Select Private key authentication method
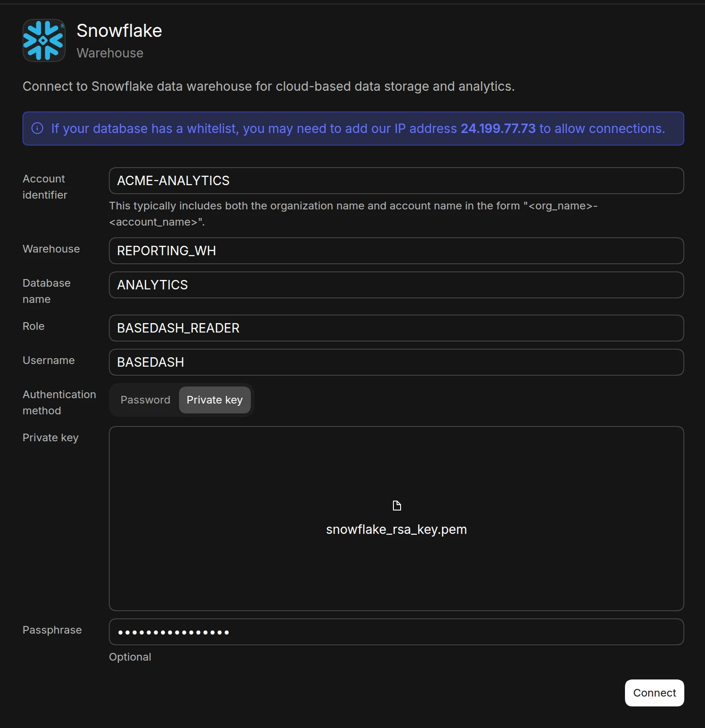 coord(214,400)
